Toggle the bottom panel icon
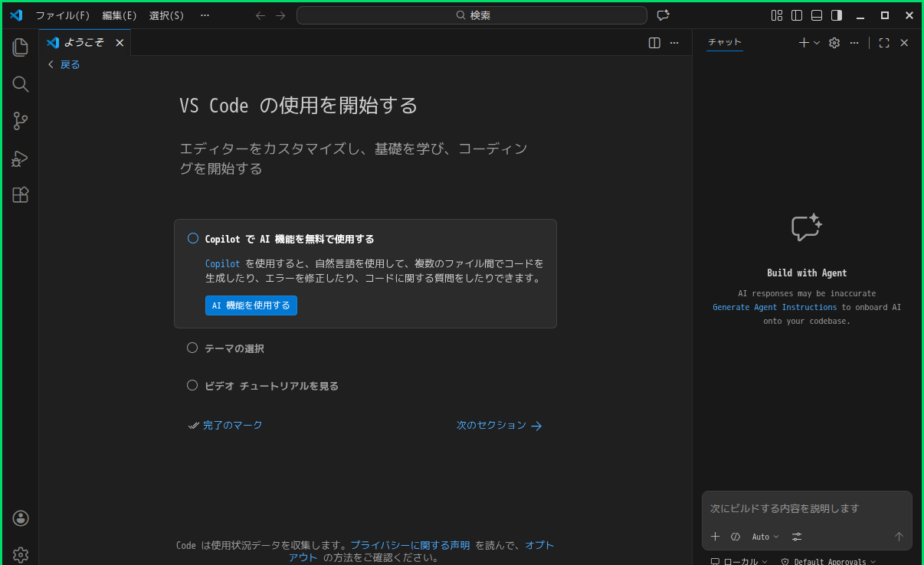 tap(817, 15)
